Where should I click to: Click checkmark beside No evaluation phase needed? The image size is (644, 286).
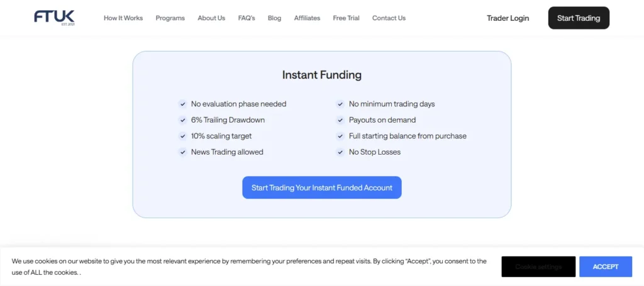182,104
